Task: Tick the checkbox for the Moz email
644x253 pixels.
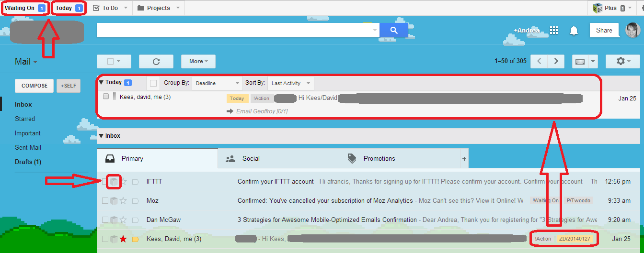Action: 105,200
